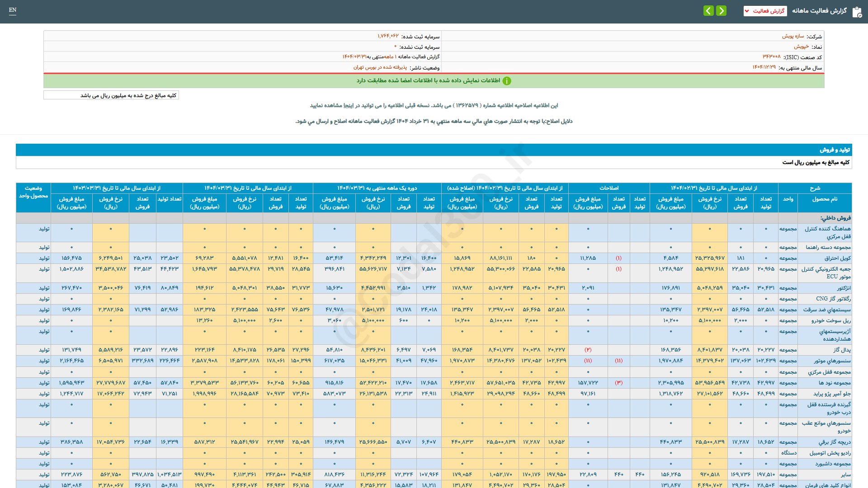Image resolution: width=868 pixels, height=488 pixels.
Task: Click registered capital value ۱,۷۶۴,۰۶۲
Action: click(388, 36)
